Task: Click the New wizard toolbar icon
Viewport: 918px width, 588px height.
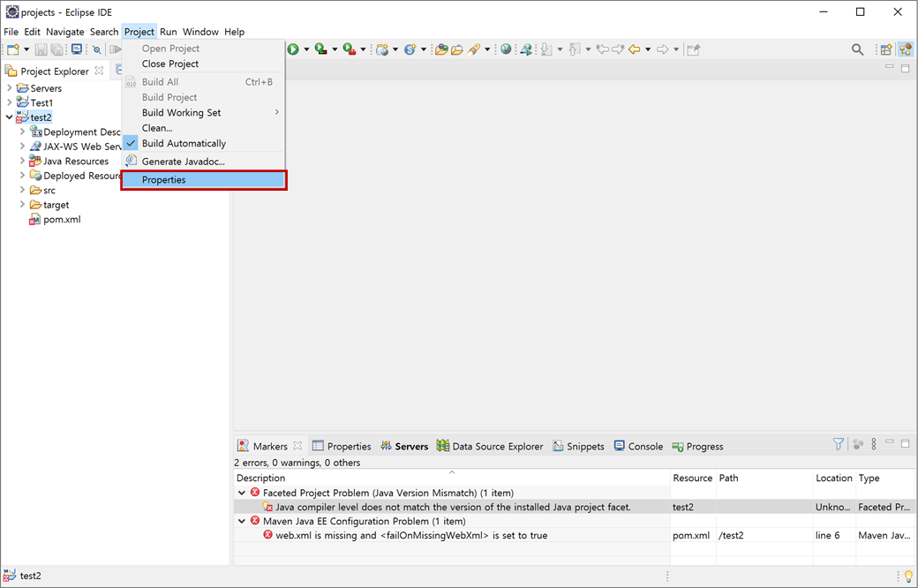Action: click(13, 49)
